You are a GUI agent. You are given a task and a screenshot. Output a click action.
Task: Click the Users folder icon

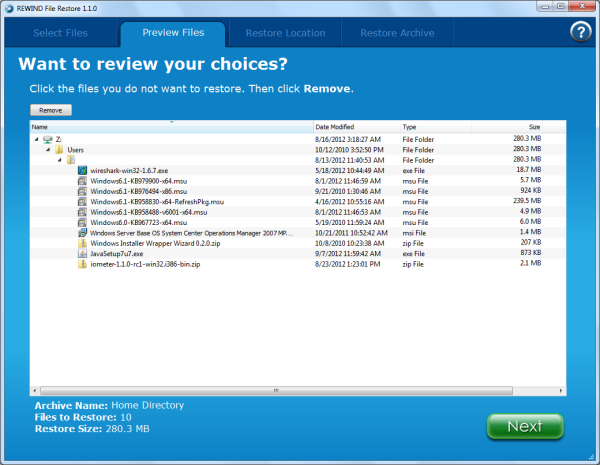59,149
